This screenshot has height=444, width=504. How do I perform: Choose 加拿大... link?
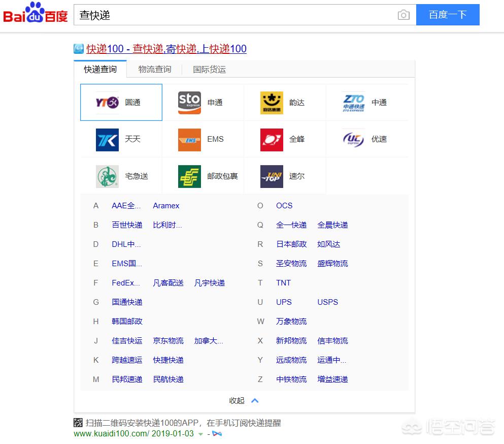(x=209, y=341)
